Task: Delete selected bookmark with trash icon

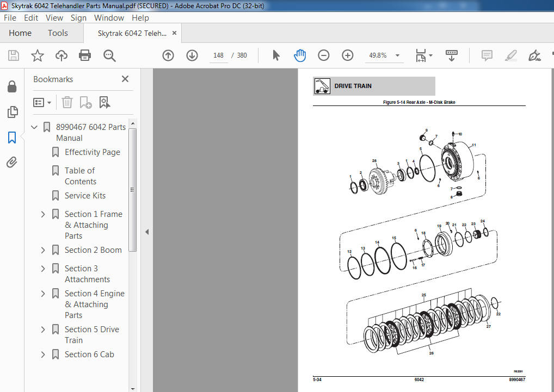Action: 67,103
